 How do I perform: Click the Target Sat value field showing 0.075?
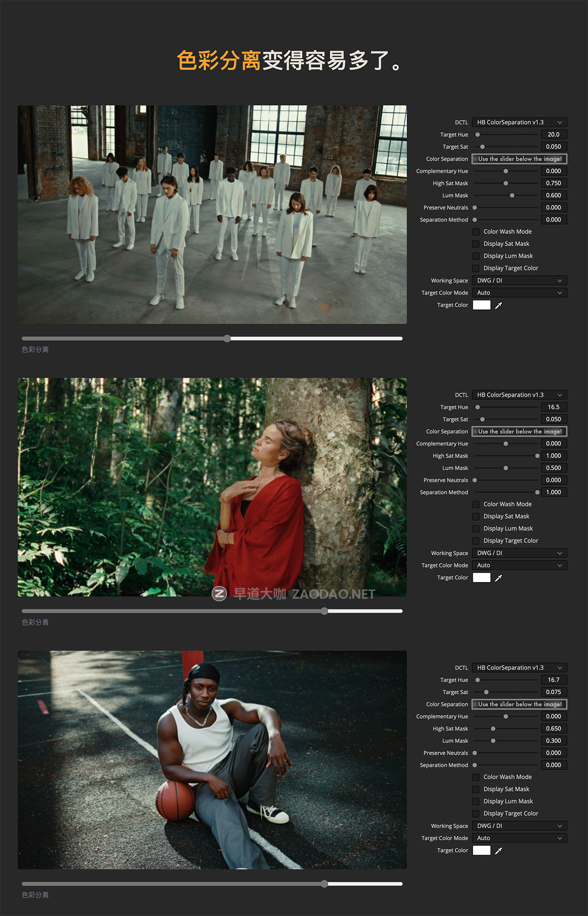click(554, 692)
